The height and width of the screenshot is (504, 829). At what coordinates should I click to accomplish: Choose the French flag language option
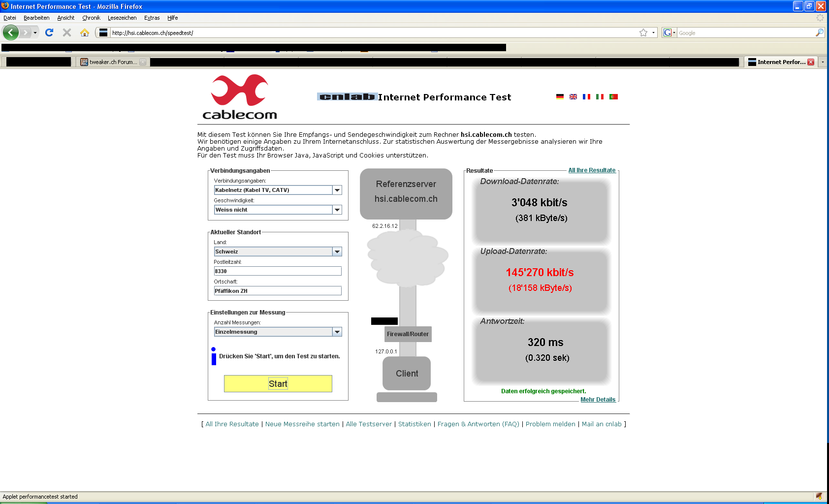click(586, 97)
